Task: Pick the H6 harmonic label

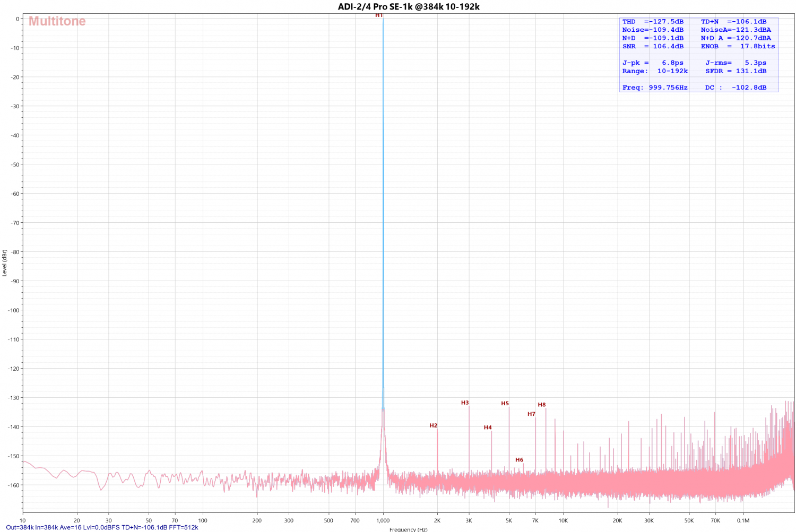Action: point(519,460)
